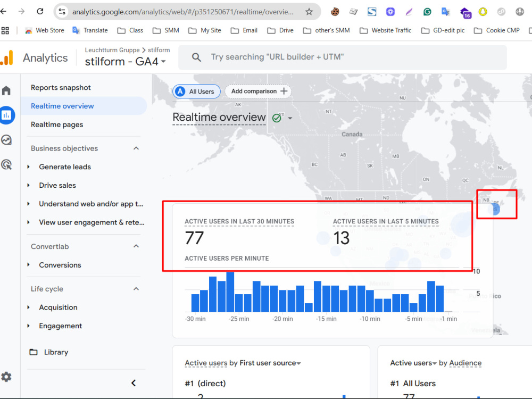Open View user engagement & retention
532x399 pixels.
coord(92,222)
